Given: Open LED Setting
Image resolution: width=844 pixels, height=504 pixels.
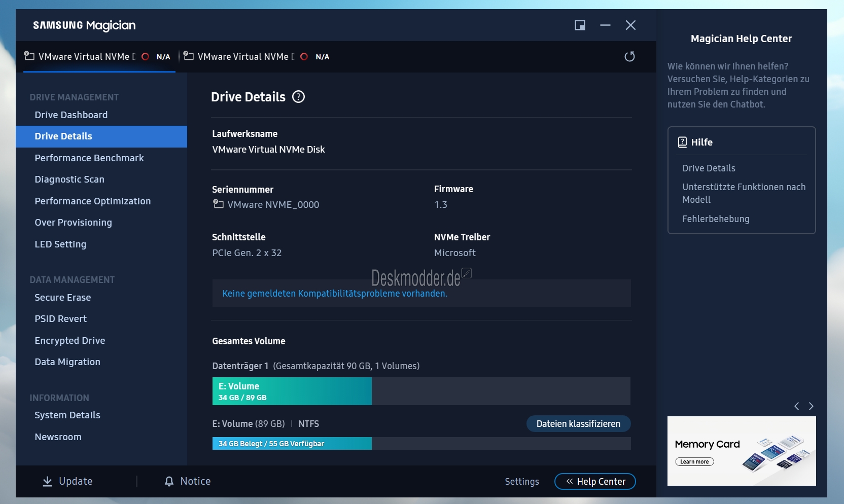Looking at the screenshot, I should (x=60, y=244).
